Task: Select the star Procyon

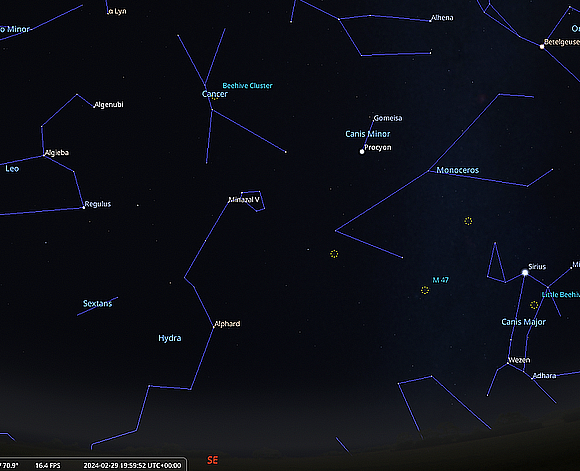Action: 362,151
